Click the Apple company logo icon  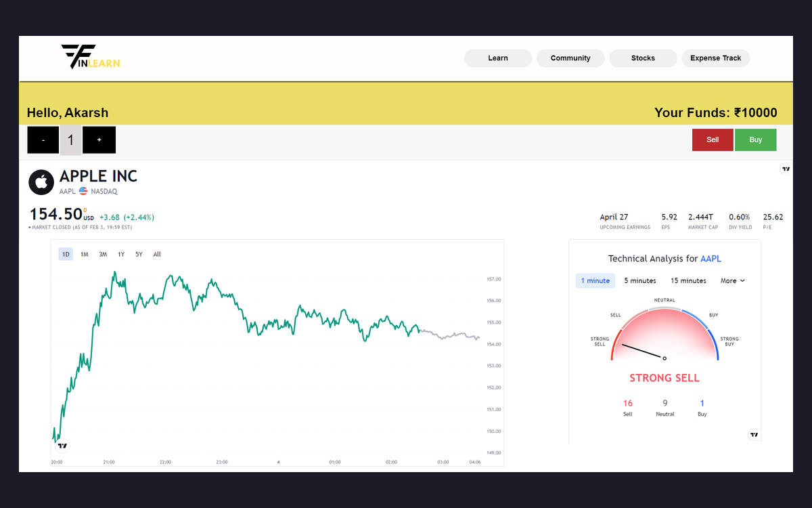(x=41, y=182)
